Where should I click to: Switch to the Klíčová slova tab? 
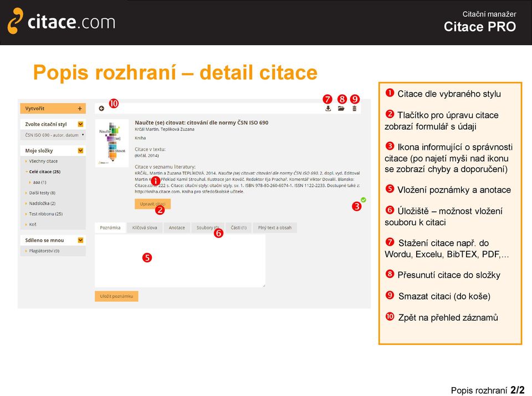point(145,227)
